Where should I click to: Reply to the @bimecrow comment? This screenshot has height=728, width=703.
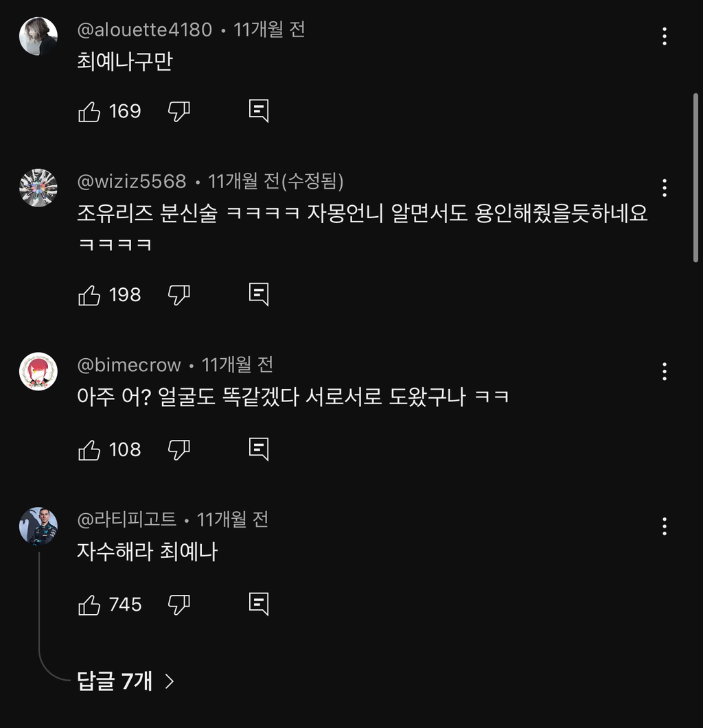[x=258, y=450]
